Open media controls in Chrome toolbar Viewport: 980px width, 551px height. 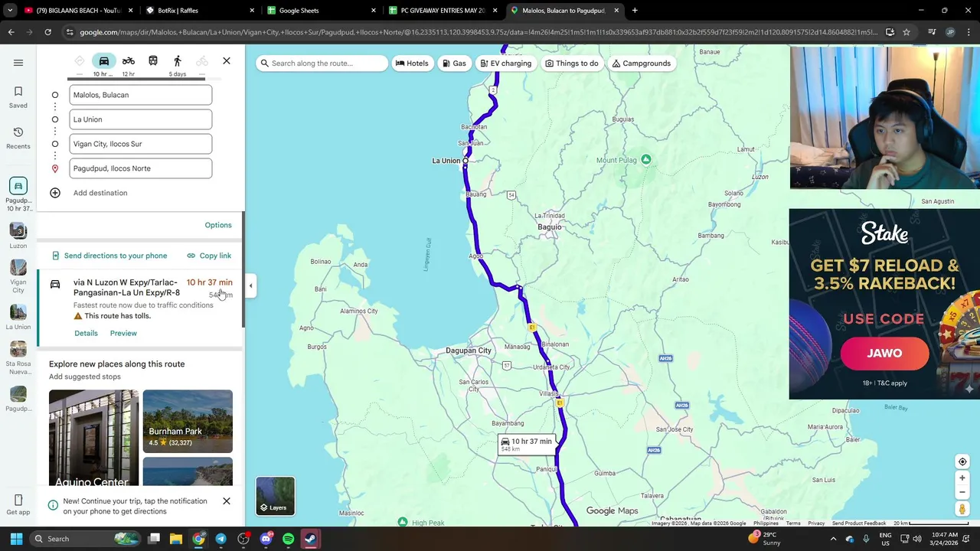pyautogui.click(x=932, y=32)
